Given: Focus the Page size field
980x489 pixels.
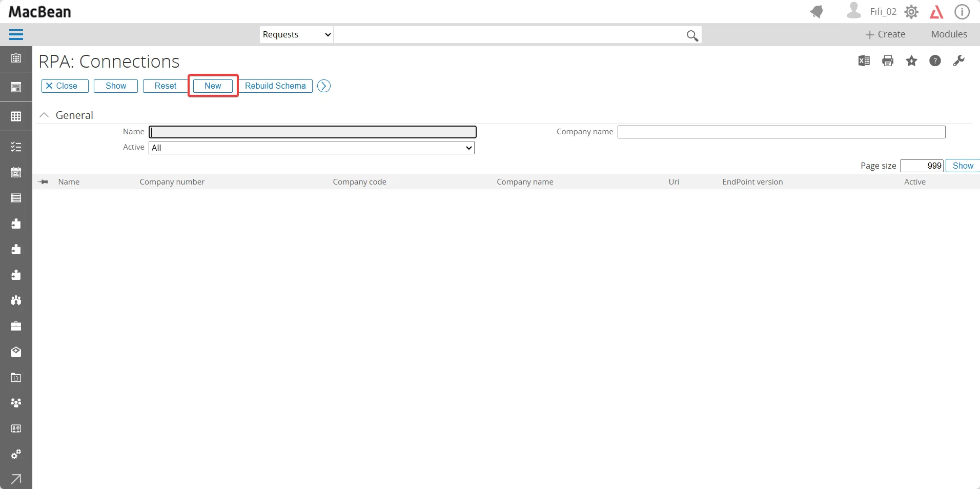Looking at the screenshot, I should [922, 166].
